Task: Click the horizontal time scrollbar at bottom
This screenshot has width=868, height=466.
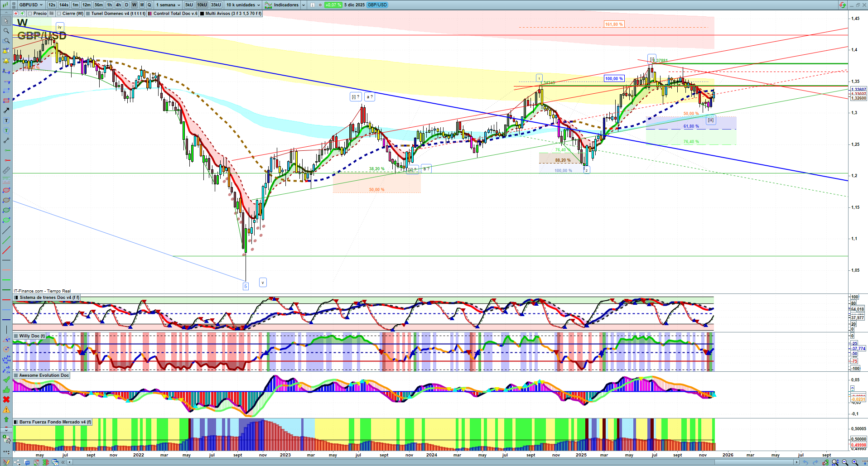Action: [x=434, y=462]
